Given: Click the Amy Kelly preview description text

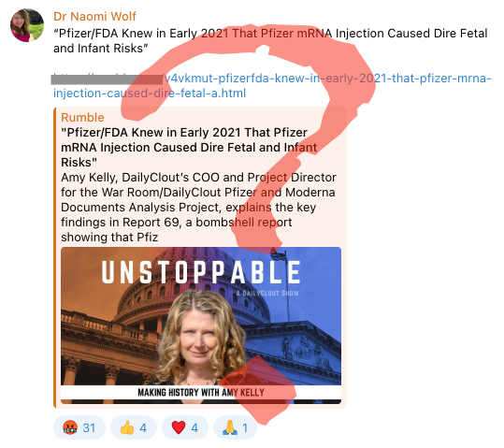Looking at the screenshot, I should (198, 207).
